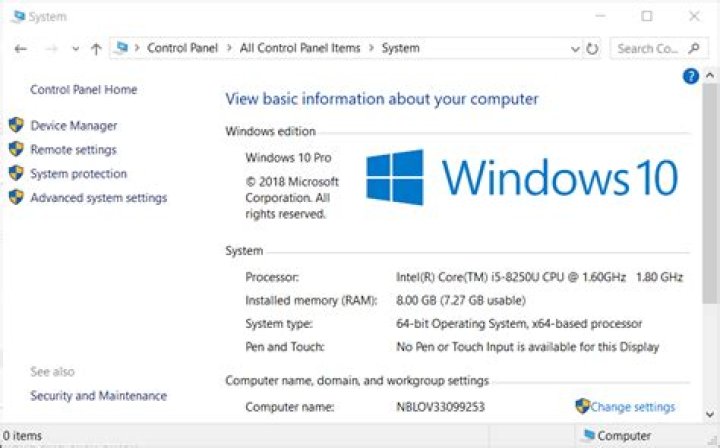Click the No Pen or Touch Input text
The width and height of the screenshot is (720, 448).
pyautogui.click(x=528, y=347)
